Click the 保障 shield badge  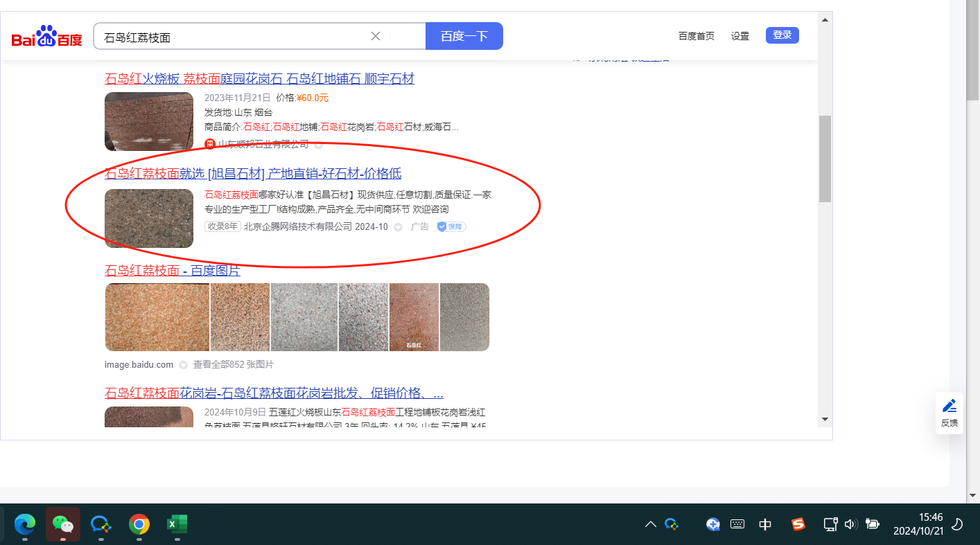[451, 226]
